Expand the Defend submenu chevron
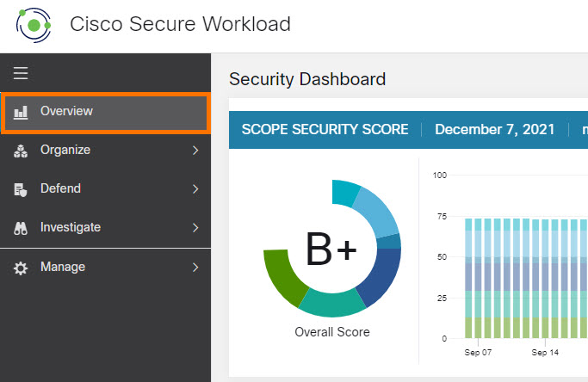The width and height of the screenshot is (588, 382). [x=195, y=189]
